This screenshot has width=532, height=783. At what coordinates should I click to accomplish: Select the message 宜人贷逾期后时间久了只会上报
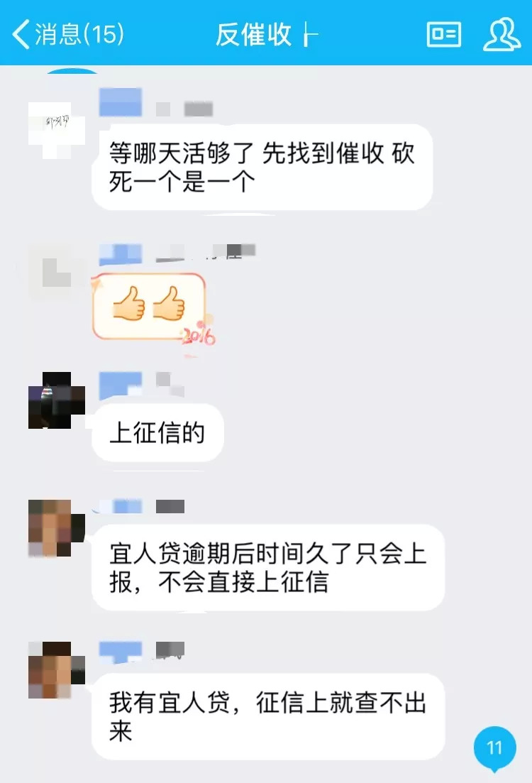tap(268, 567)
